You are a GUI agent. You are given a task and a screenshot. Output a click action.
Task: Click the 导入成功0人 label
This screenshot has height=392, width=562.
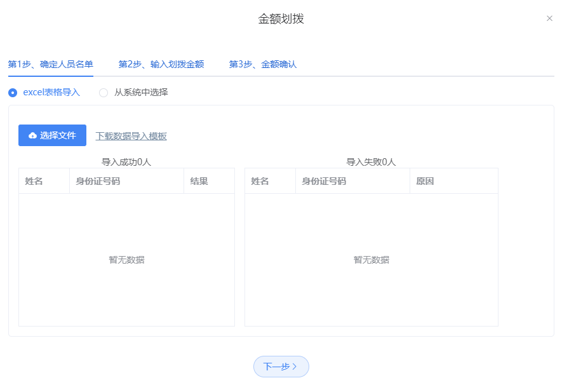(126, 162)
